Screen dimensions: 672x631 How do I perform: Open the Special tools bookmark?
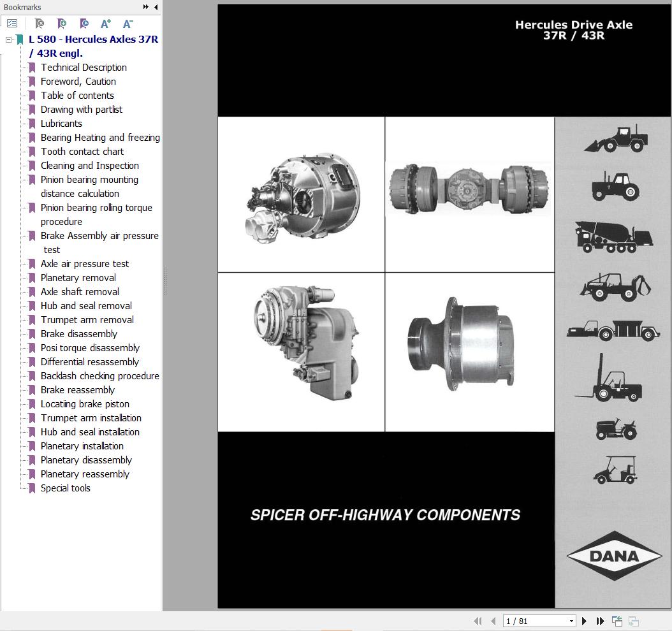(65, 488)
